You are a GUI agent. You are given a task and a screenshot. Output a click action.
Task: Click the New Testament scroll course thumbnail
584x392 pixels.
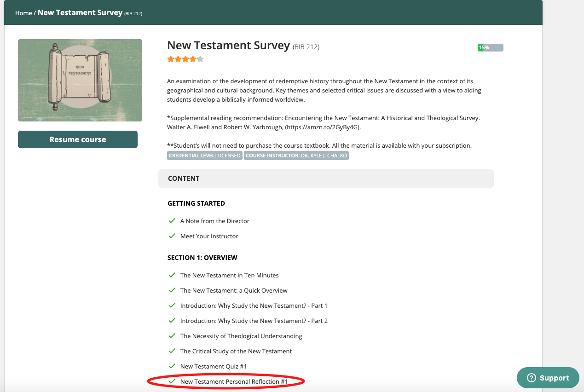coord(80,81)
